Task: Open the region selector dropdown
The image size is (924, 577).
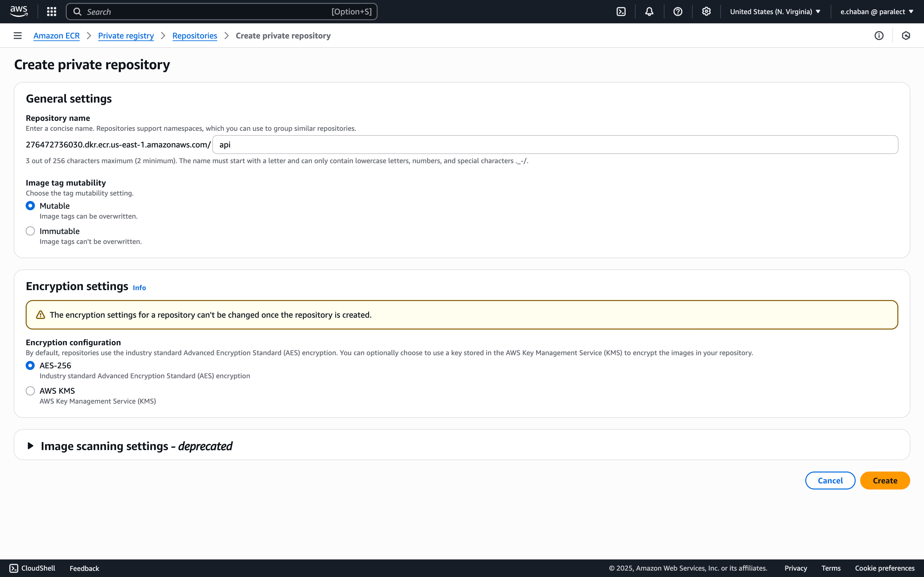Action: pos(775,12)
